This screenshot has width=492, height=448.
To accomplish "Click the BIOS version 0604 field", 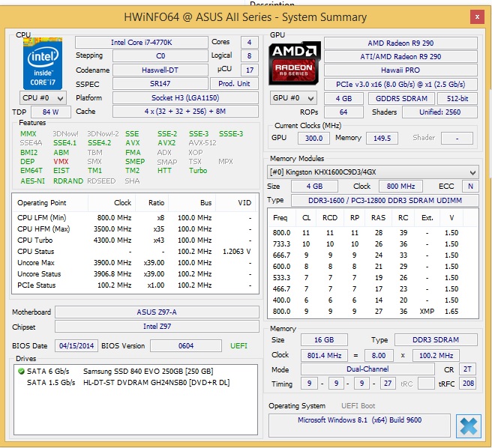I will (186, 346).
